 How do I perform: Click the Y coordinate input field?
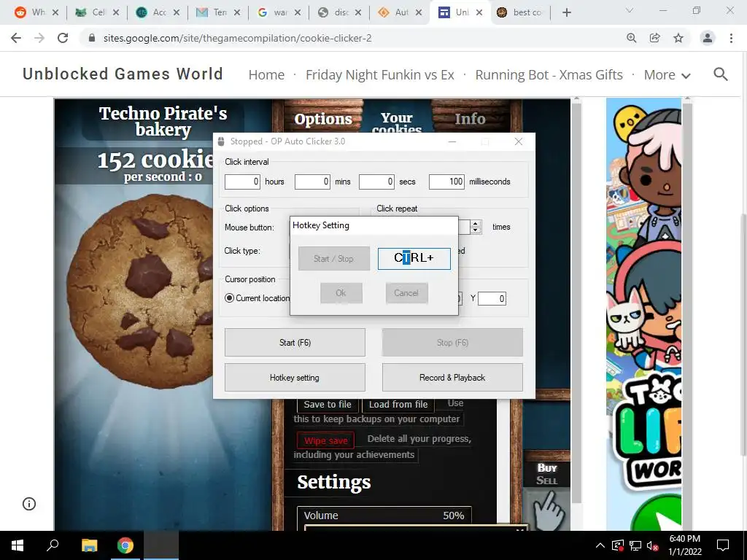point(492,298)
